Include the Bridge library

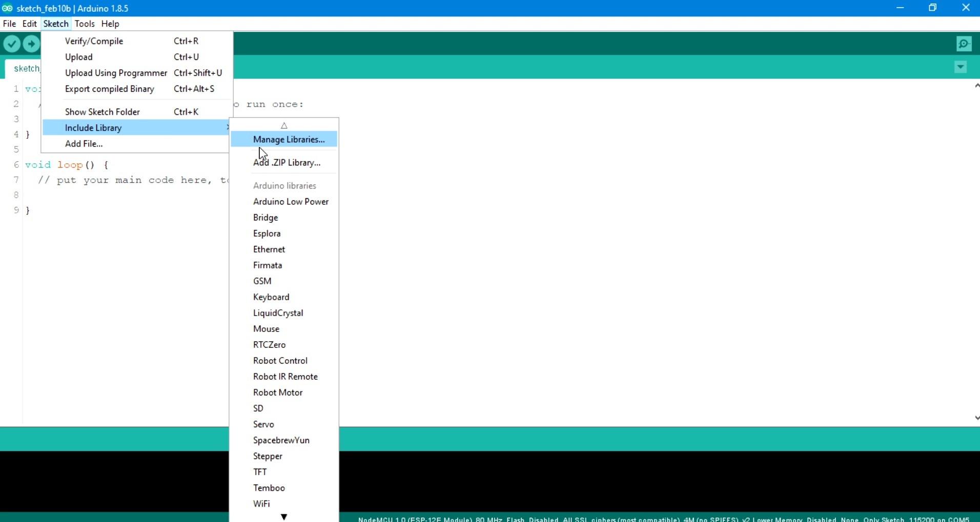(x=284, y=217)
